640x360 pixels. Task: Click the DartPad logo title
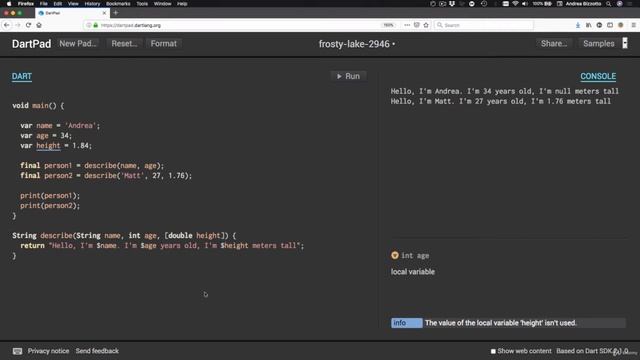tap(31, 44)
